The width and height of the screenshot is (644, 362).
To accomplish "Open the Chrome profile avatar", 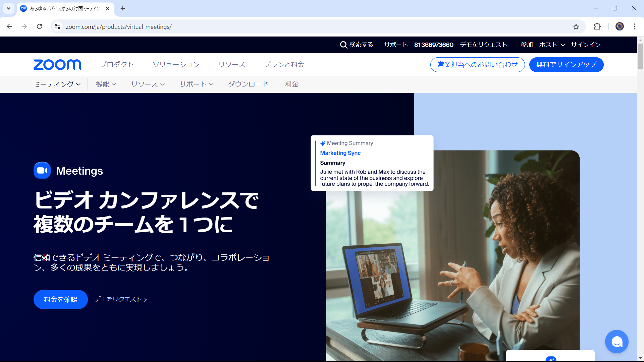I will (x=620, y=26).
